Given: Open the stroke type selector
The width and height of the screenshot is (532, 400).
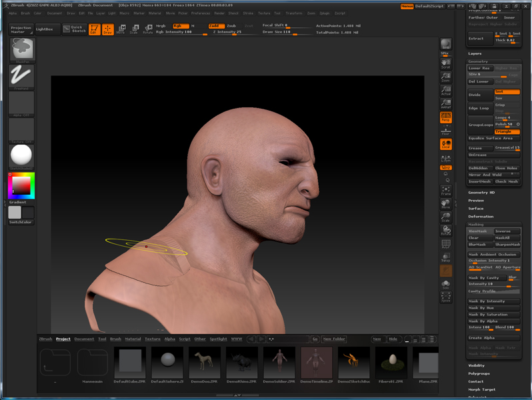Looking at the screenshot, I should [x=22, y=77].
